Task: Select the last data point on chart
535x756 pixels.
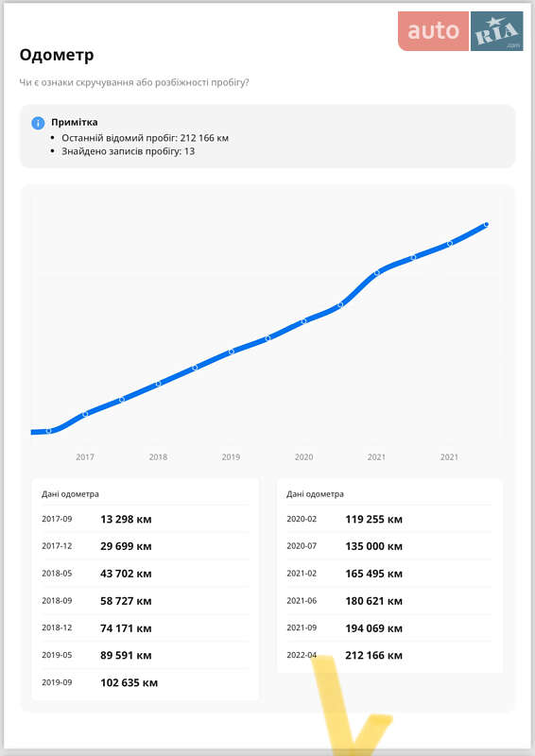Action: coord(486,224)
